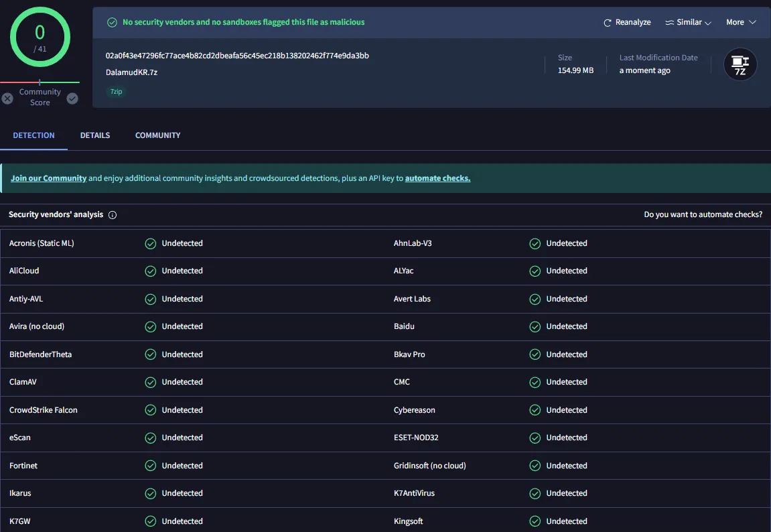Expand the More options dropdown
771x532 pixels.
(741, 23)
